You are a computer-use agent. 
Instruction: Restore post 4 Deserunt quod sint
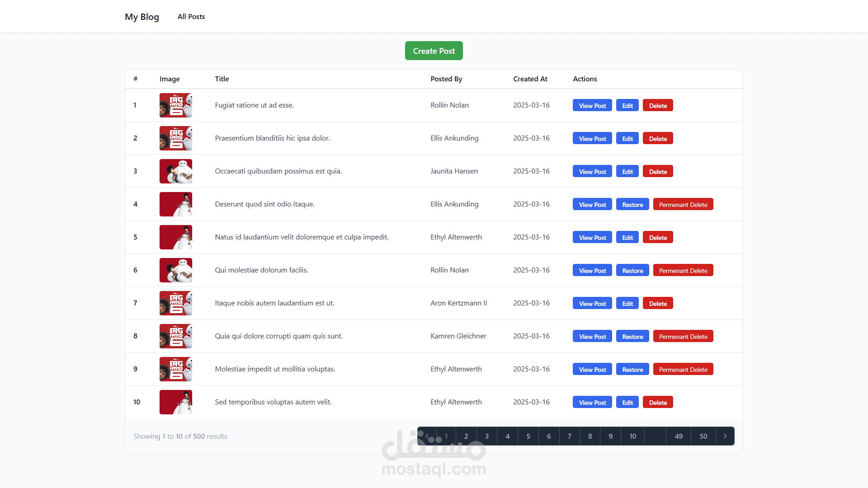tap(632, 204)
